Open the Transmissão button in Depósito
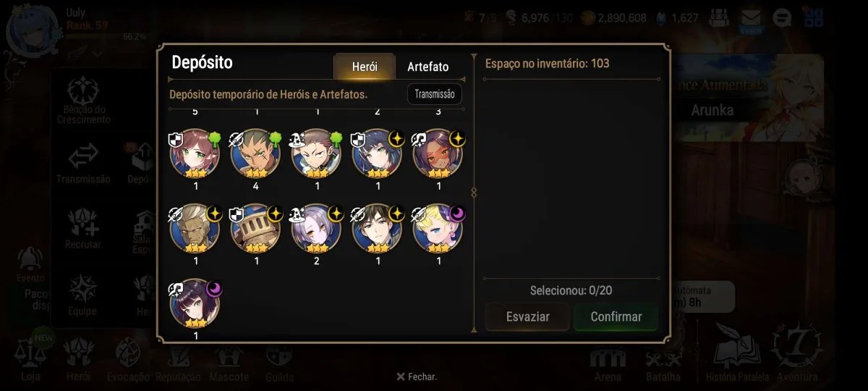This screenshot has height=391, width=868. [x=435, y=94]
